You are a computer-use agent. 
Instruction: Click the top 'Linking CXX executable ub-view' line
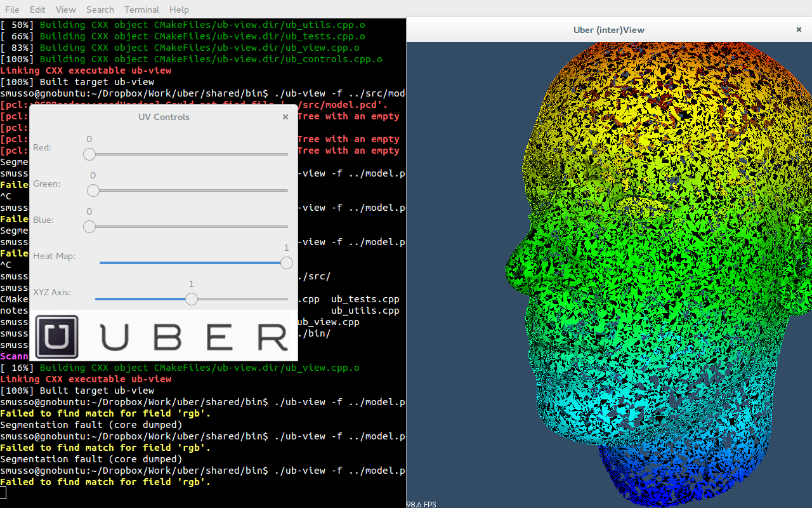[86, 70]
